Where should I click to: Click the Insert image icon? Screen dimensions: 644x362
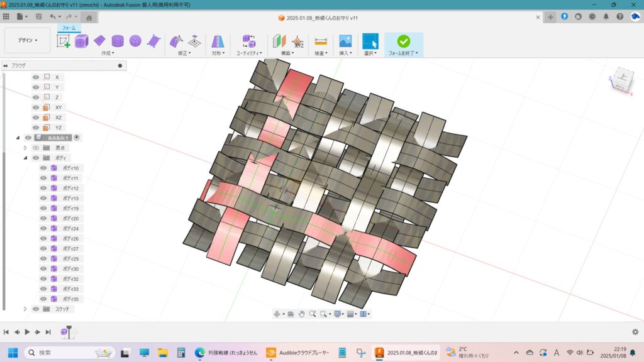click(x=345, y=41)
